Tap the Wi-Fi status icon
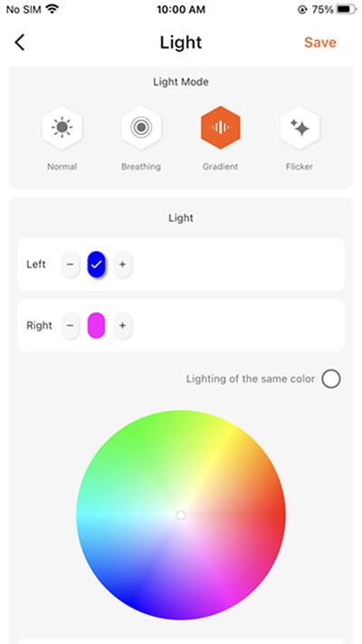The image size is (362, 644). pos(52,9)
